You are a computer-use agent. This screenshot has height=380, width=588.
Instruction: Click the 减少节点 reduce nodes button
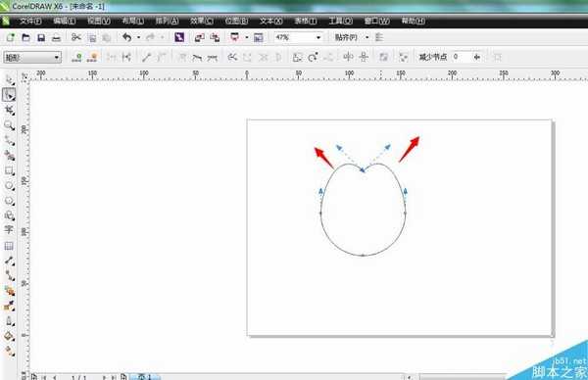[433, 57]
